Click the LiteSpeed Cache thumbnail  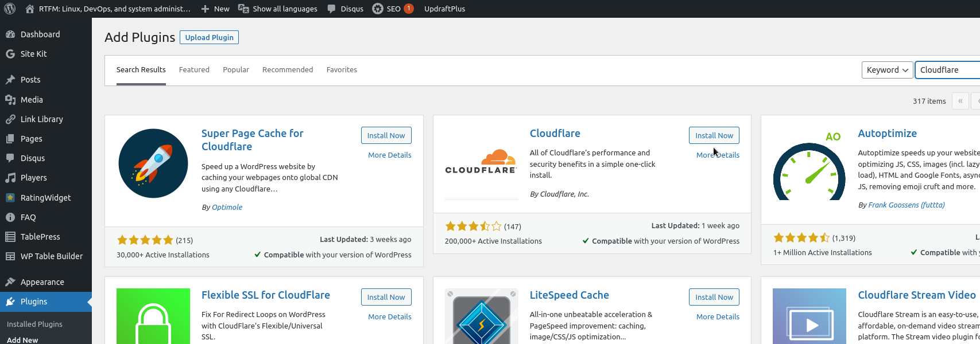(x=481, y=316)
